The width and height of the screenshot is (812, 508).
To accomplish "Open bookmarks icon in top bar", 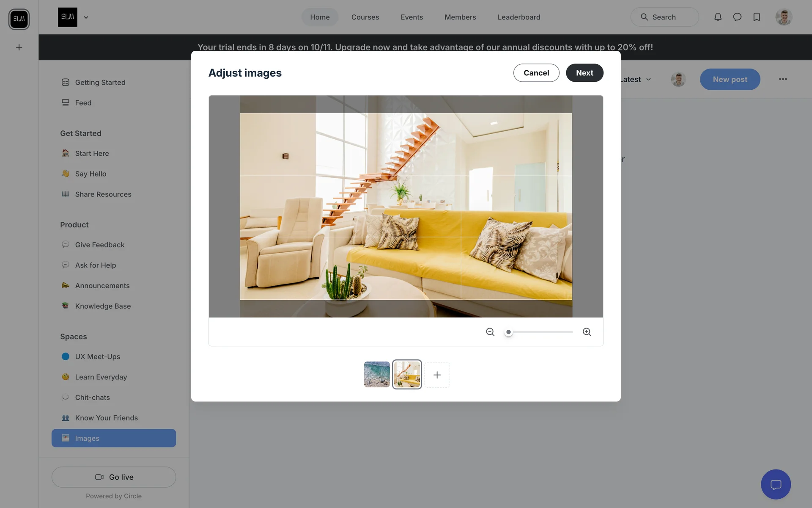I will pos(757,17).
